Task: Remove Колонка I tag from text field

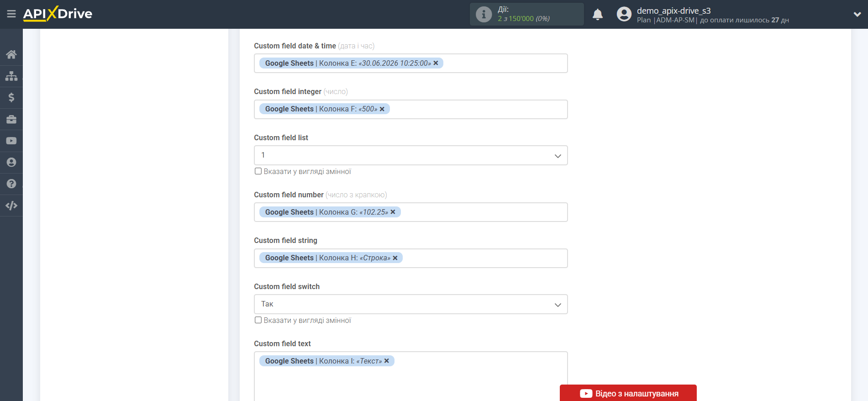Action: (387, 361)
